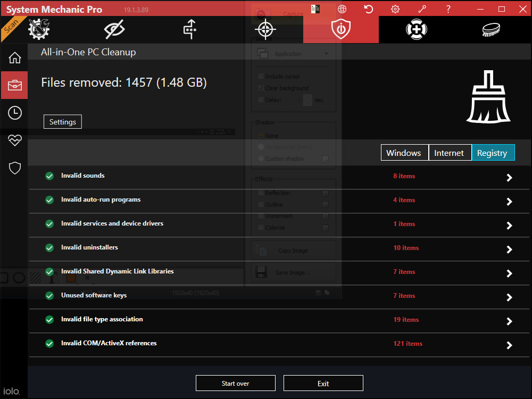Open help question mark icon
The width and height of the screenshot is (532, 399).
[448, 9]
